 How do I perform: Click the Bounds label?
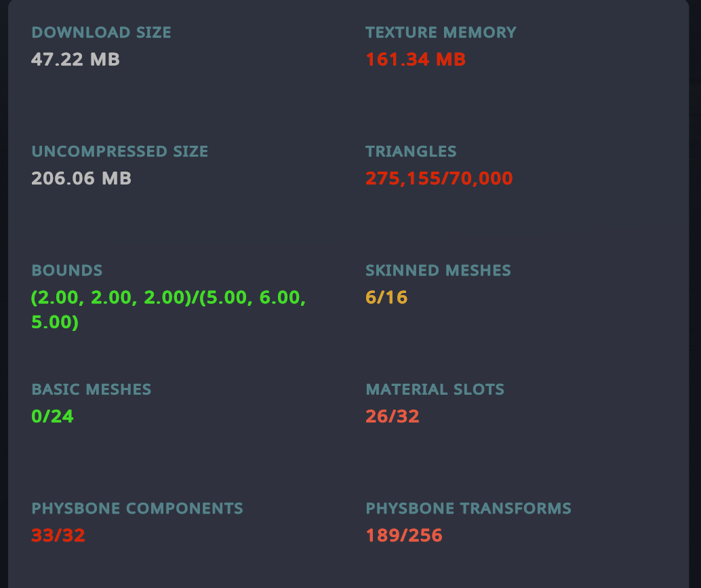(67, 270)
